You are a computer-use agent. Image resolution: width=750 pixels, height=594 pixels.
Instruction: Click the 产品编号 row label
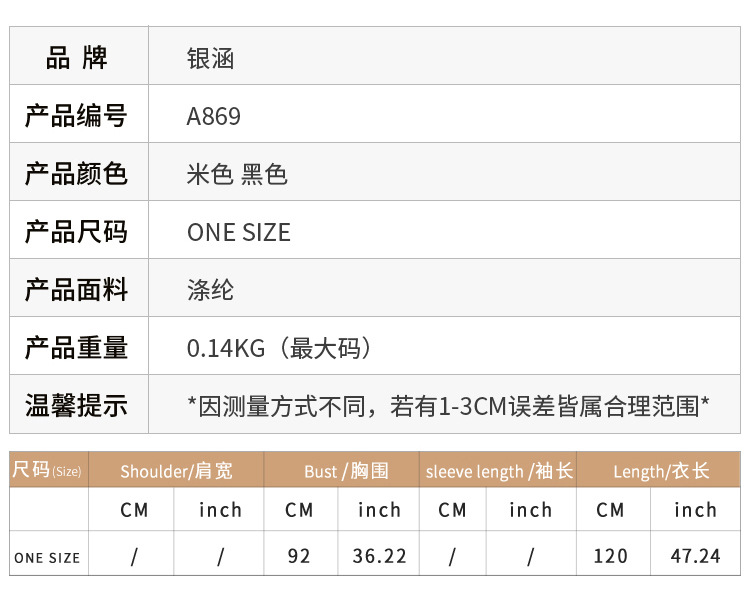tap(77, 116)
